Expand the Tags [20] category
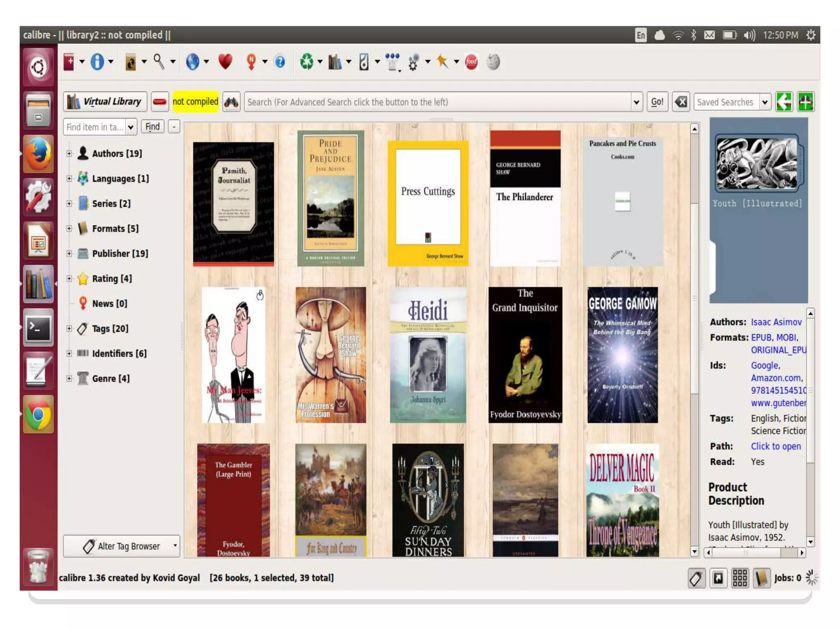The height and width of the screenshot is (630, 840). [x=69, y=329]
